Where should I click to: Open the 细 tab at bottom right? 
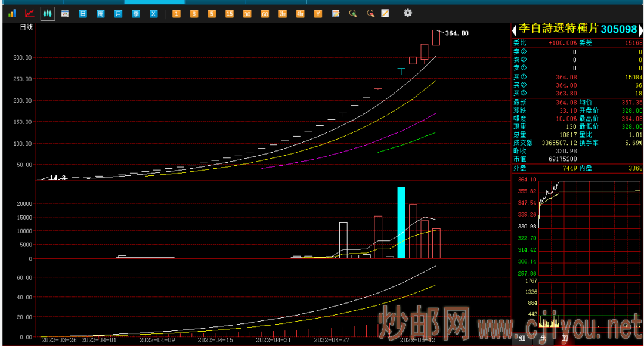coord(522,338)
